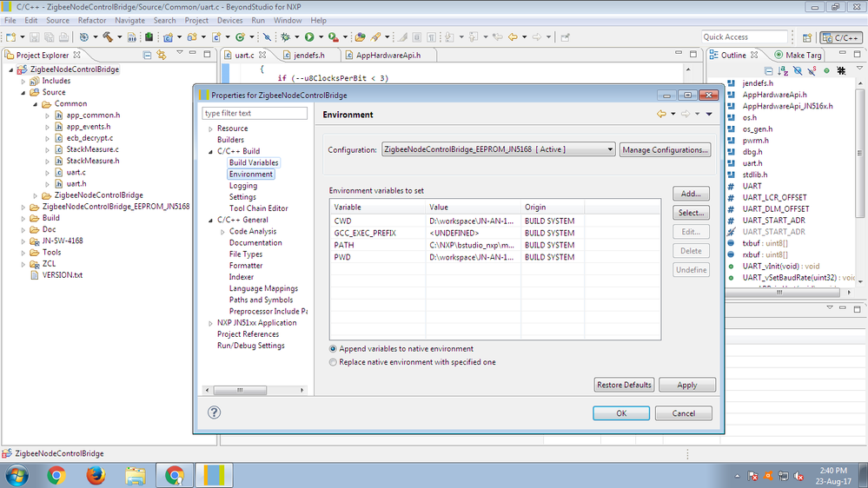868x488 pixels.
Task: Click the Skip All Breakpoints toolbar icon
Action: click(267, 37)
